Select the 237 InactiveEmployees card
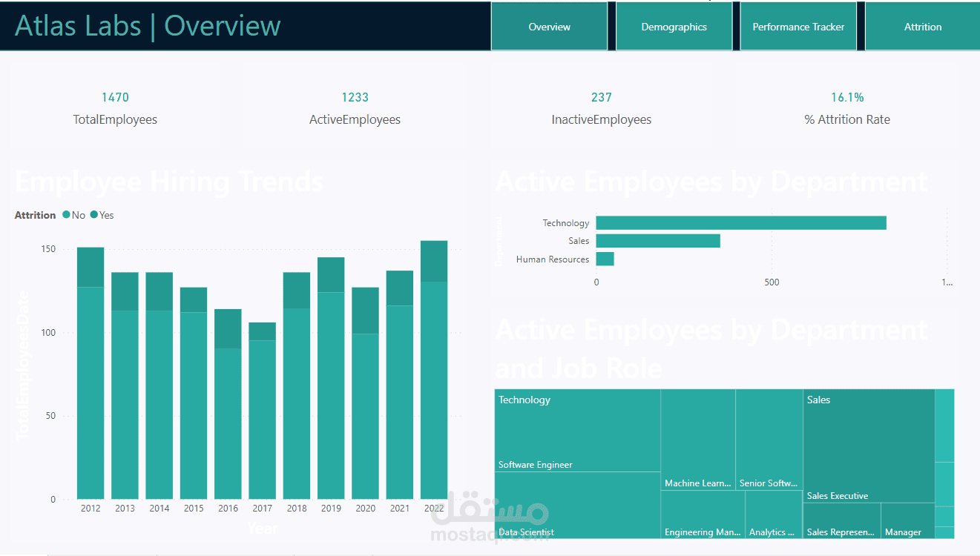 (x=602, y=107)
